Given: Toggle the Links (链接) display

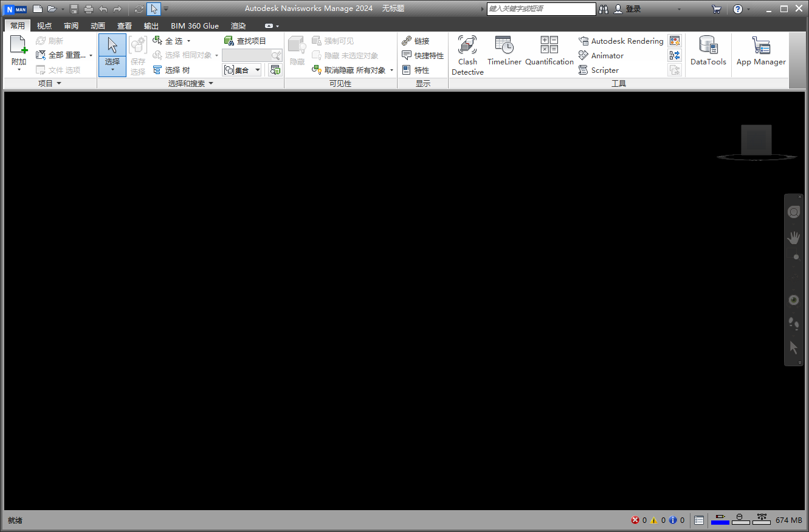Looking at the screenshot, I should (x=416, y=41).
